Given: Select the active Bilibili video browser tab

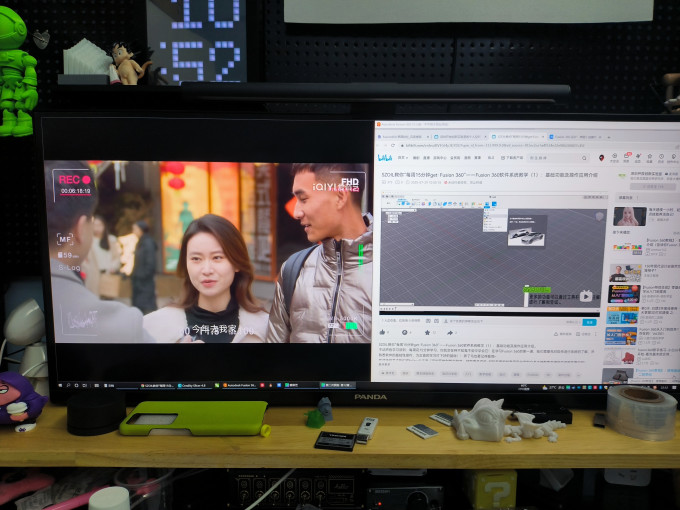Looking at the screenshot, I should [518, 137].
